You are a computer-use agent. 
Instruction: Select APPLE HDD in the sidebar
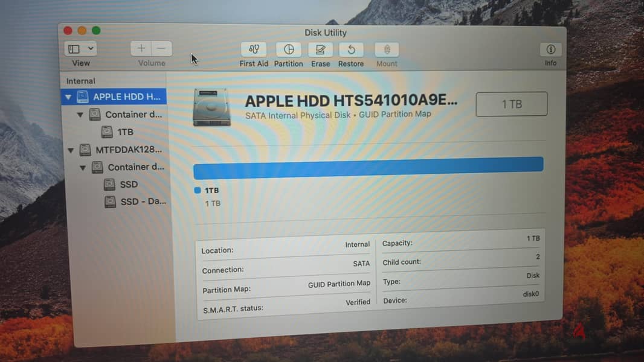[x=115, y=97]
